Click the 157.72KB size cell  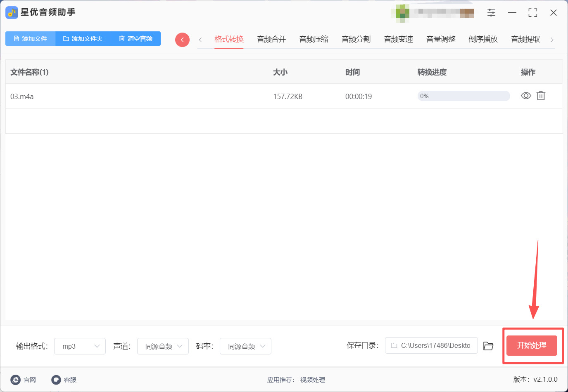click(x=288, y=97)
